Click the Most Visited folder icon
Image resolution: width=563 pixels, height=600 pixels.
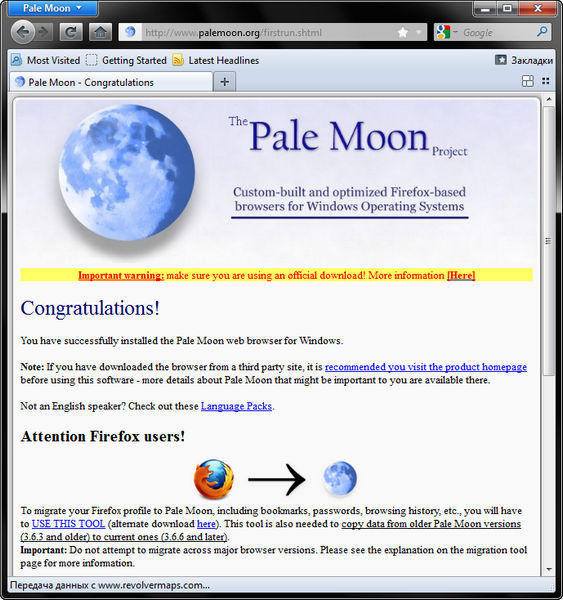(x=17, y=60)
